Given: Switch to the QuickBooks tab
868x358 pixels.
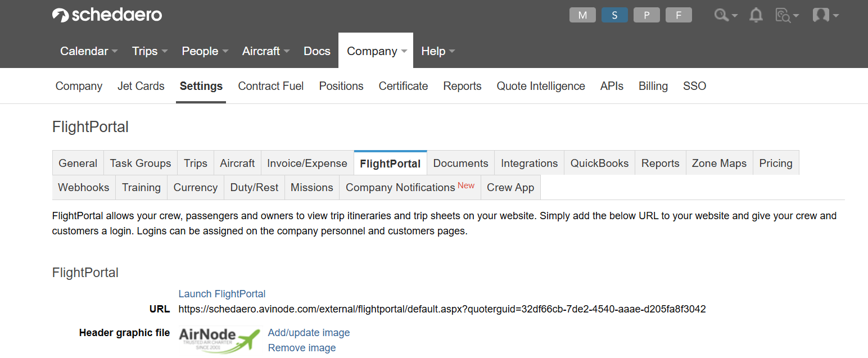Looking at the screenshot, I should point(600,163).
